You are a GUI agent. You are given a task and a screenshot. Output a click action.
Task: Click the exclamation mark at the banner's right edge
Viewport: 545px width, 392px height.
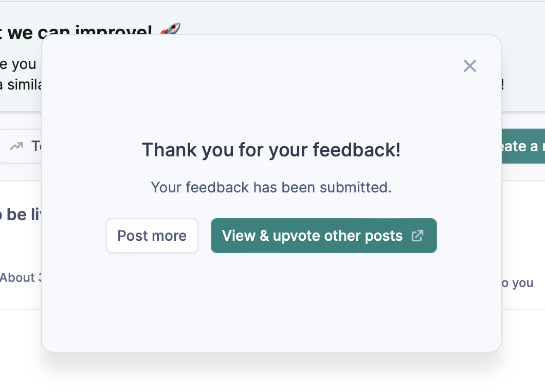click(x=502, y=85)
